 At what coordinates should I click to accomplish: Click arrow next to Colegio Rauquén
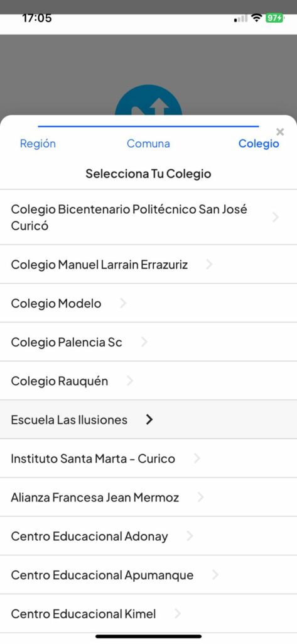tap(129, 380)
